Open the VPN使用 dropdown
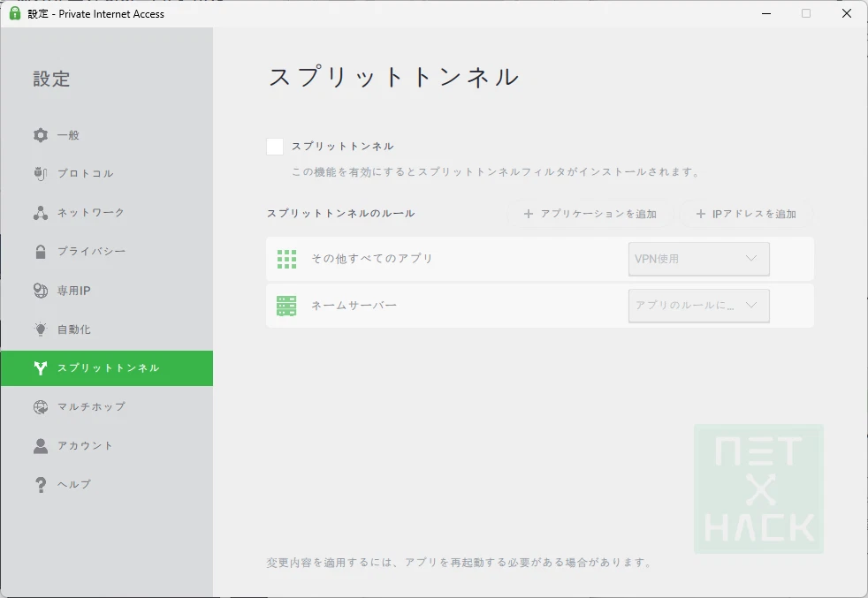 click(x=698, y=259)
